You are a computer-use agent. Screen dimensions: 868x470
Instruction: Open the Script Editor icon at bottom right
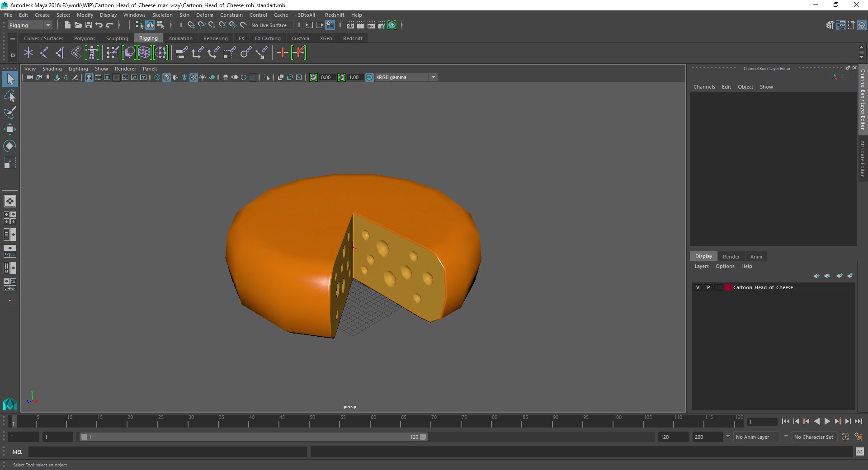coord(860,451)
